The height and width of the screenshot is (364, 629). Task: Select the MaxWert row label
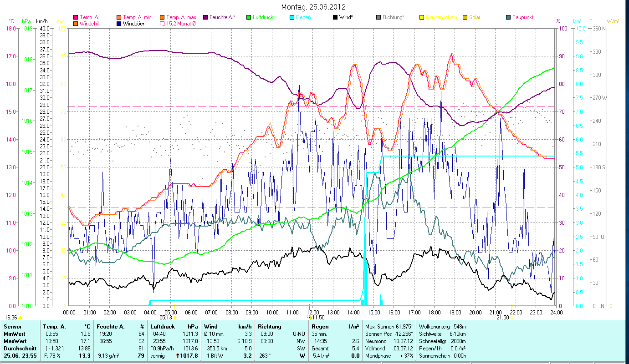15,341
